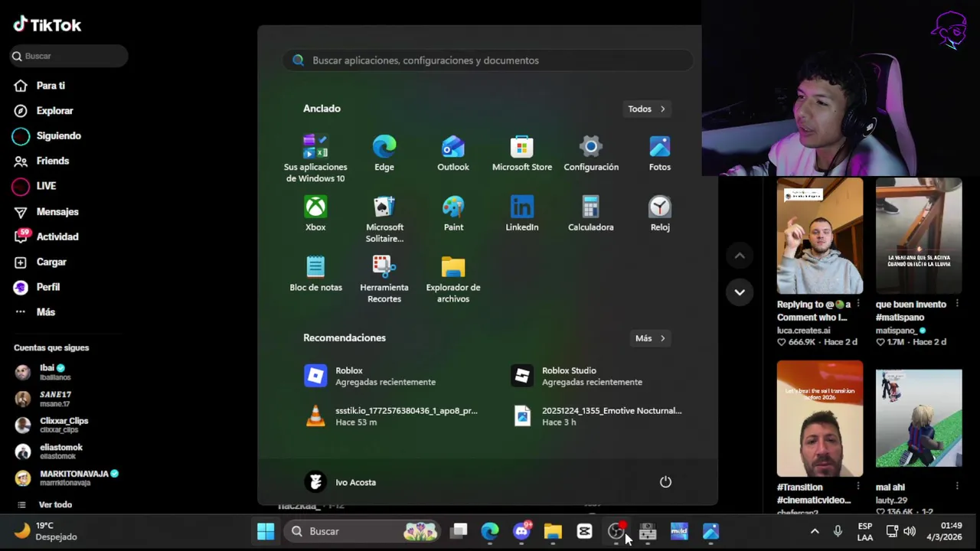The height and width of the screenshot is (551, 980).
Task: Open Outlook in the Start menu
Action: pyautogui.click(x=453, y=154)
